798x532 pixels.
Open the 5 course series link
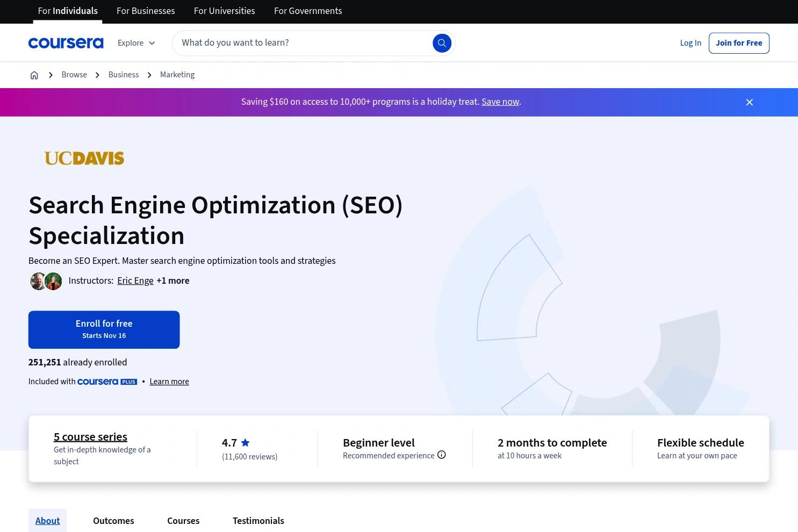pos(90,436)
